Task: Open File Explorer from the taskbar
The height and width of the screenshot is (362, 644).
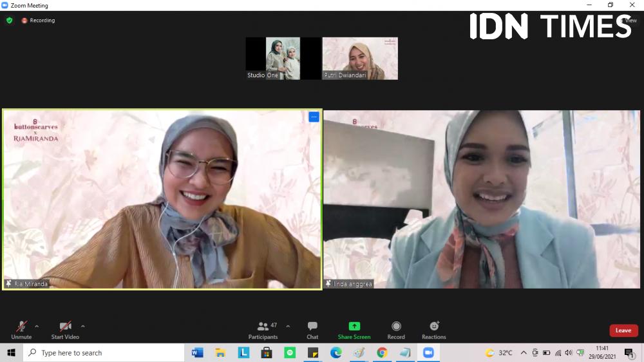Action: pyautogui.click(x=220, y=353)
